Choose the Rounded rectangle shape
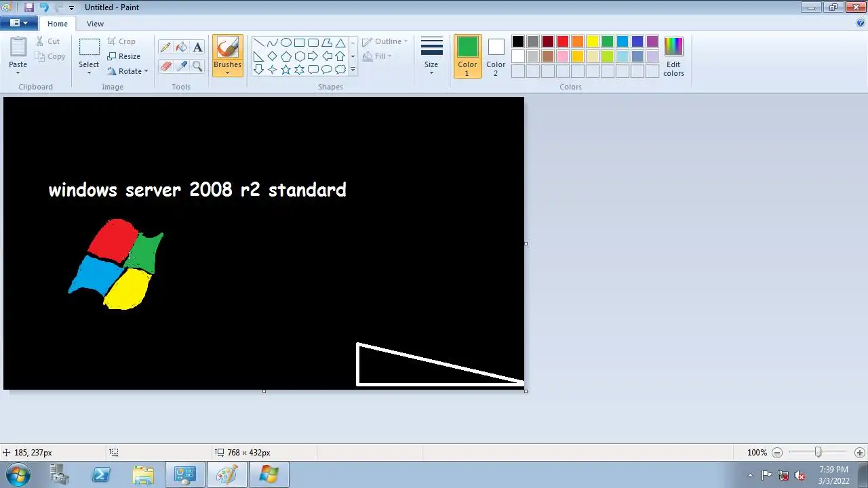The image size is (868, 488). pyautogui.click(x=313, y=42)
